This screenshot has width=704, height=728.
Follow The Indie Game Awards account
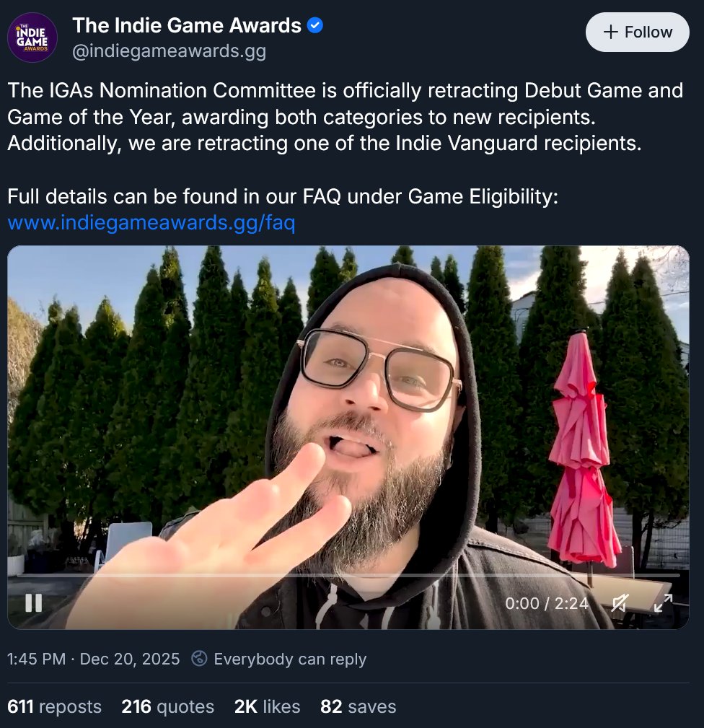click(x=637, y=32)
